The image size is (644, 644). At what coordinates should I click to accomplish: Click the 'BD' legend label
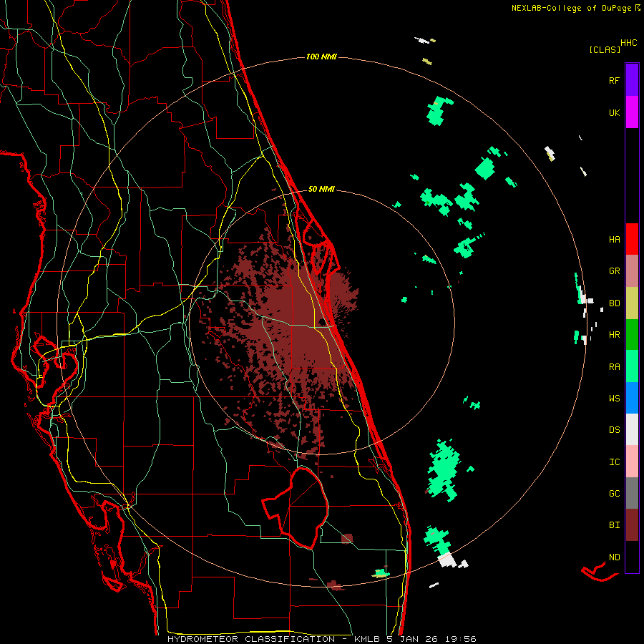[x=614, y=303]
